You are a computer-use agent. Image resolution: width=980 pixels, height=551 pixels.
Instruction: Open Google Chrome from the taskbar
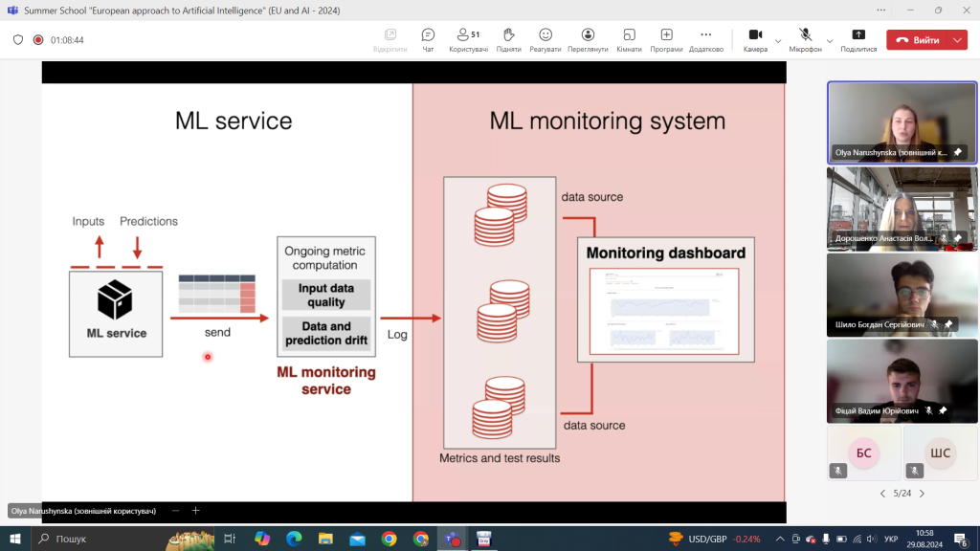[389, 539]
